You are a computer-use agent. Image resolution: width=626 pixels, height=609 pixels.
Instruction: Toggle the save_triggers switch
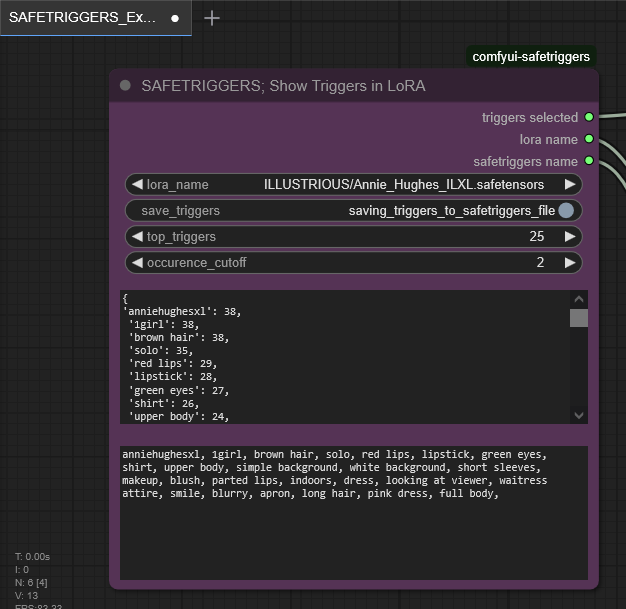566,210
